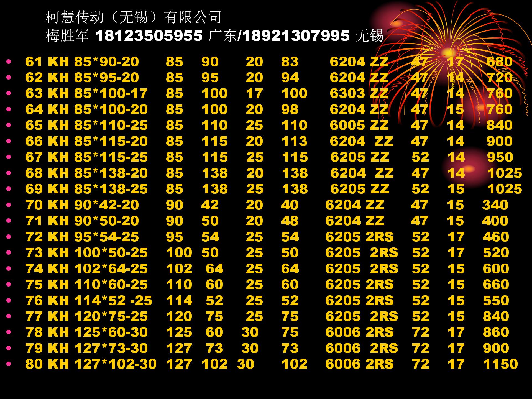Click bearing code 6005 ZZ

(359, 125)
